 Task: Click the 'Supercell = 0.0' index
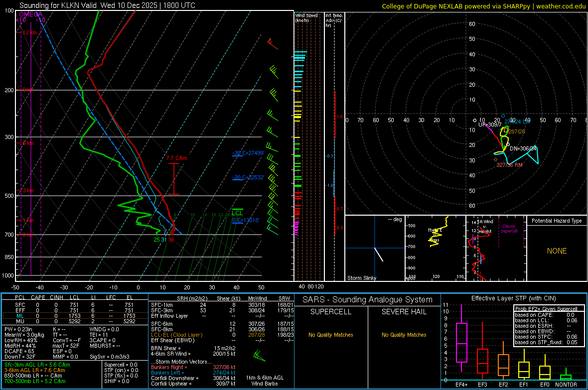pos(121,365)
